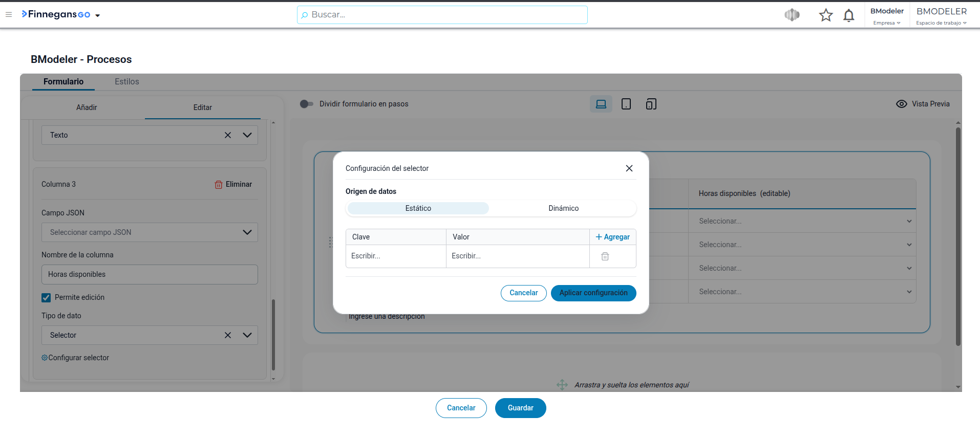Click the Guardar button
The width and height of the screenshot is (980, 438).
click(520, 408)
